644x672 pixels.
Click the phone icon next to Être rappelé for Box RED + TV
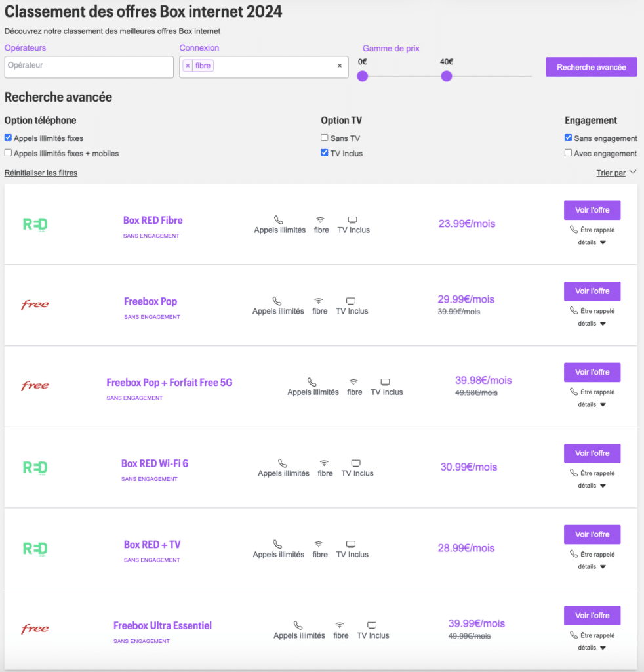[574, 554]
